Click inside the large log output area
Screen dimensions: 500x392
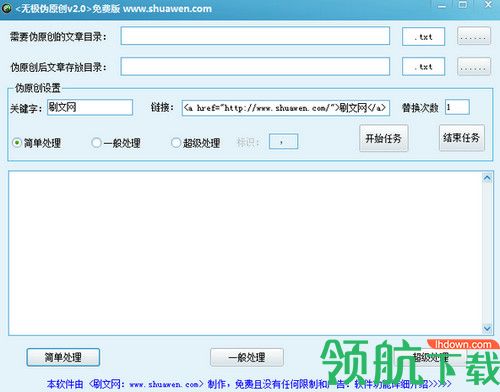point(245,253)
